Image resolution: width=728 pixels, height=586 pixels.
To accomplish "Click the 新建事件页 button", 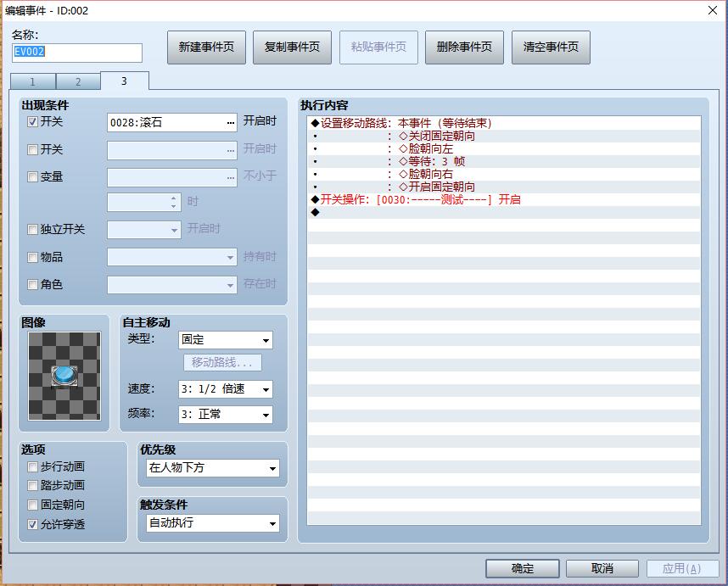I will (206, 47).
